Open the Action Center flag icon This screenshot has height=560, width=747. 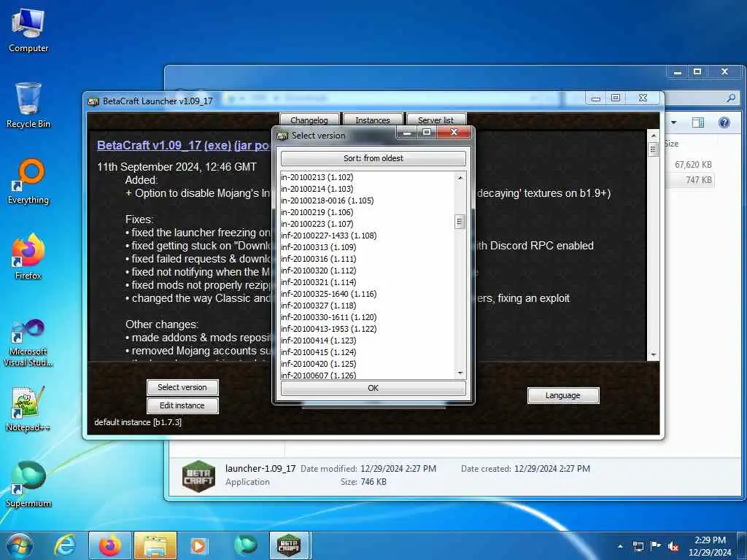click(656, 546)
